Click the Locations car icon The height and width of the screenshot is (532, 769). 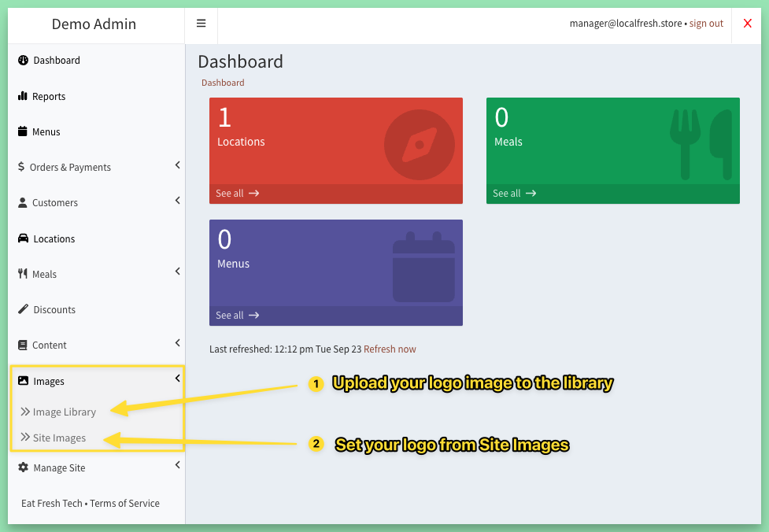coord(23,238)
